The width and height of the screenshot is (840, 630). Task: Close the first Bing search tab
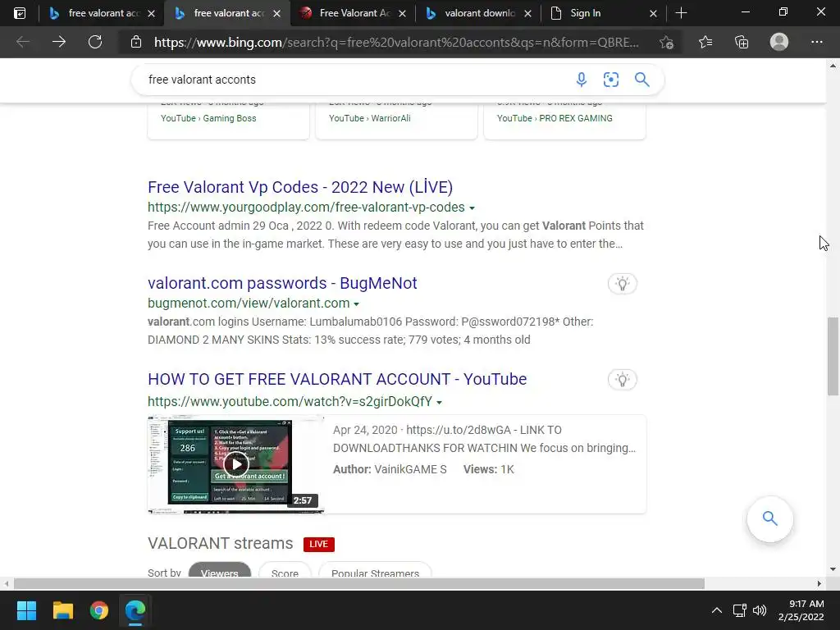(152, 13)
